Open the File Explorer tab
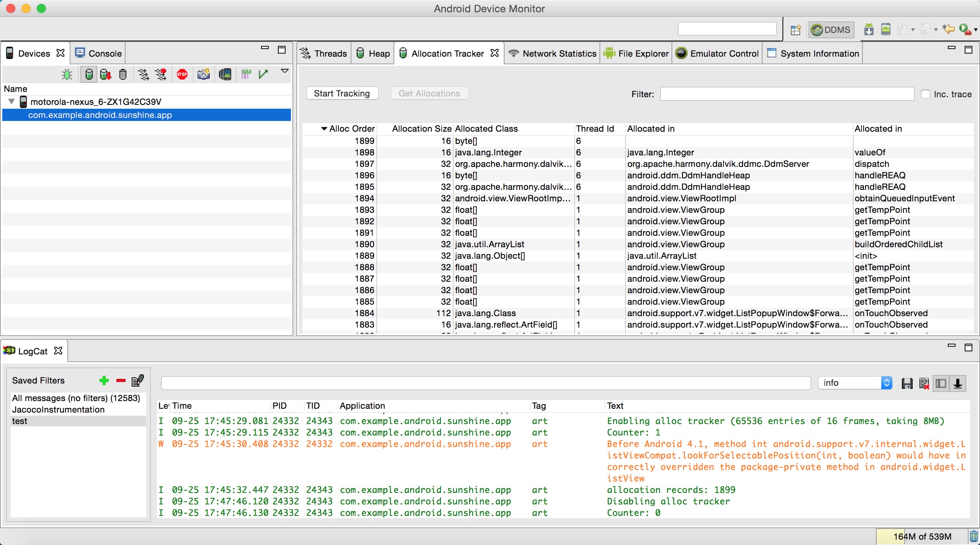This screenshot has width=980, height=545. point(636,54)
